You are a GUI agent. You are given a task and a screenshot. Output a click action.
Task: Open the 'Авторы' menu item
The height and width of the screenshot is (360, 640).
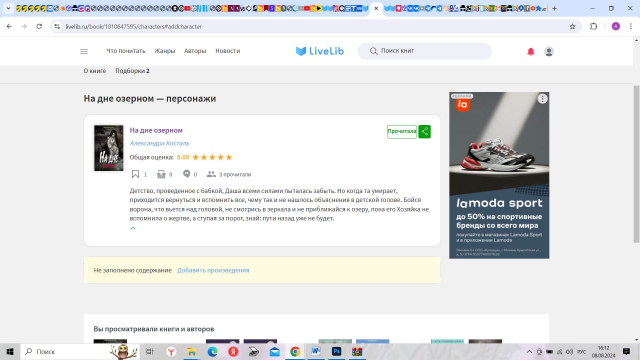click(x=195, y=51)
